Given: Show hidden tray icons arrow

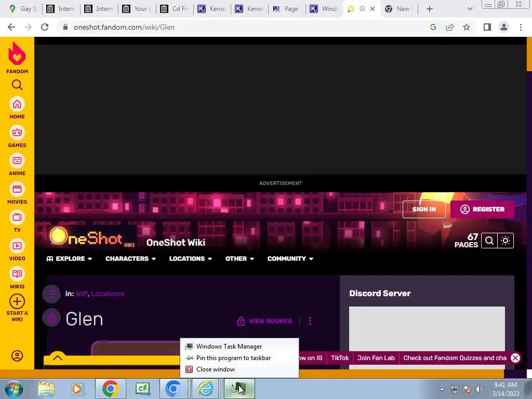Looking at the screenshot, I should click(x=442, y=389).
